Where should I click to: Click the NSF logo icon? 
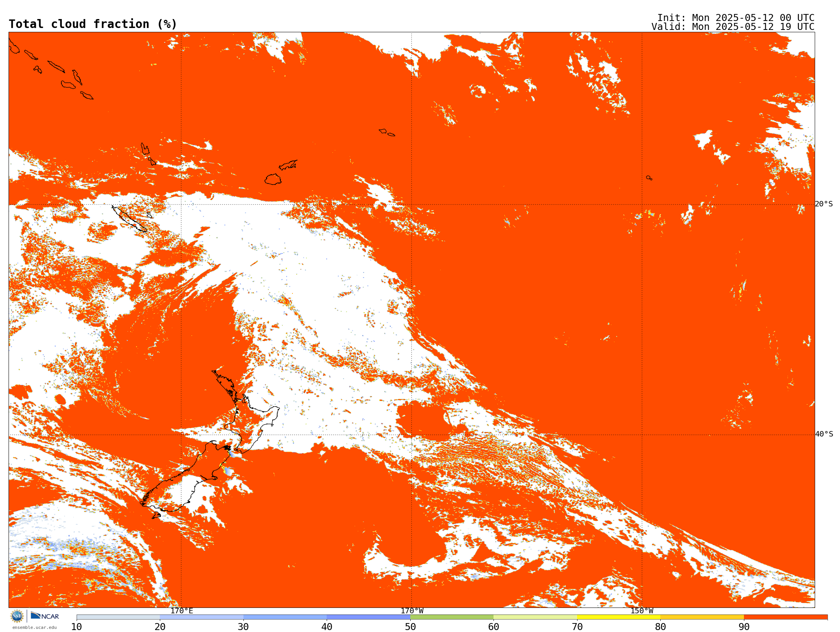point(17,616)
